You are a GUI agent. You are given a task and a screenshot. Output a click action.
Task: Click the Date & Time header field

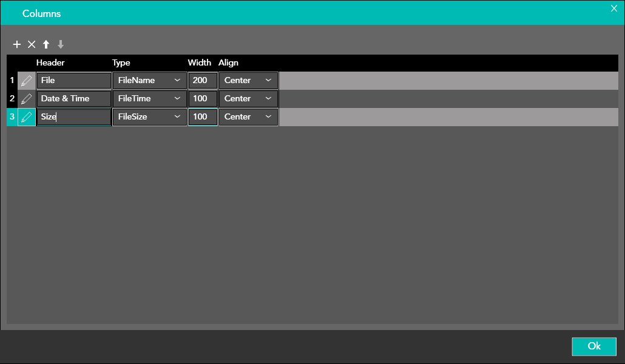click(74, 99)
